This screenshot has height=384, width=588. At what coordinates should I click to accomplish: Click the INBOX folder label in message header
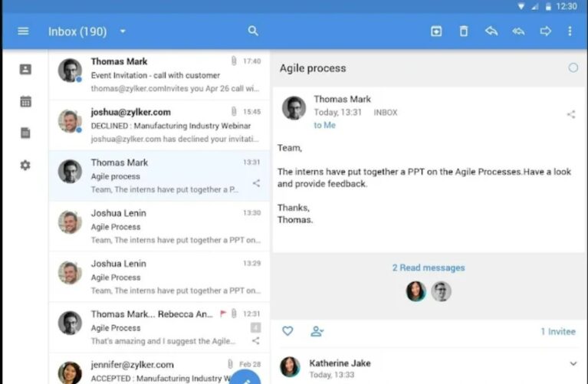(x=386, y=113)
